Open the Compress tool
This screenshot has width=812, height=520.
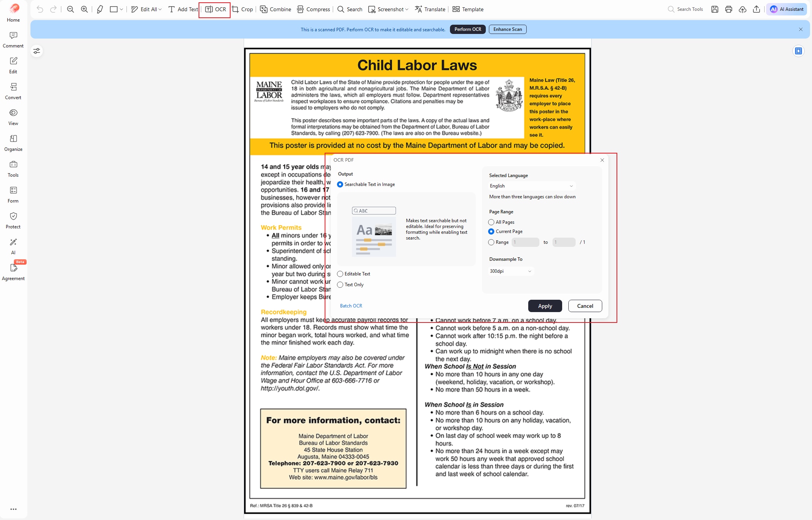click(x=313, y=9)
